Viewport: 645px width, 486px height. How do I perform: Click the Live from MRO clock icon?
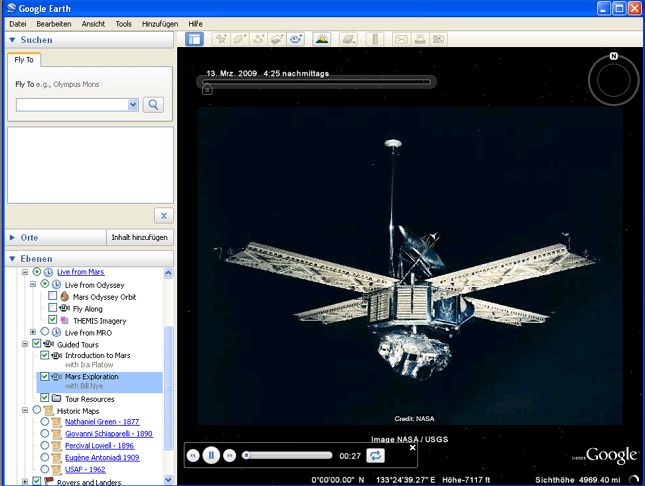[56, 332]
